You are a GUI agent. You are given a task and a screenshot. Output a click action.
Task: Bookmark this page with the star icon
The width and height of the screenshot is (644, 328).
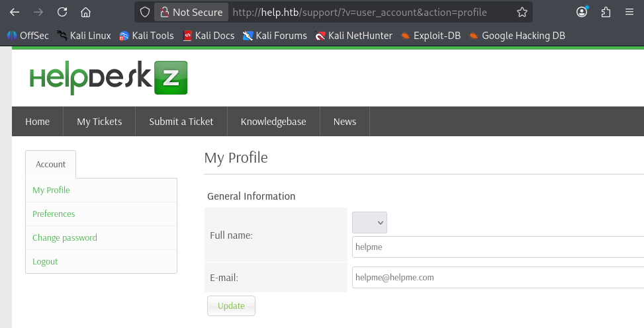(522, 12)
